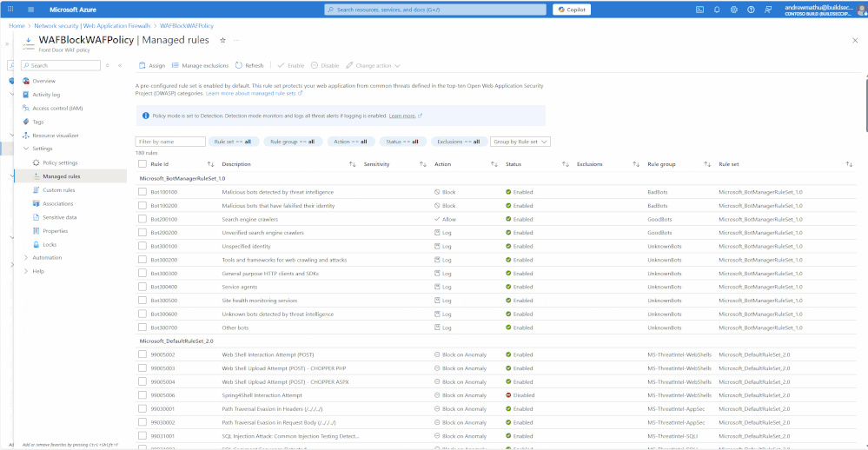
Task: Click the sidebar Search field
Action: pos(61,65)
